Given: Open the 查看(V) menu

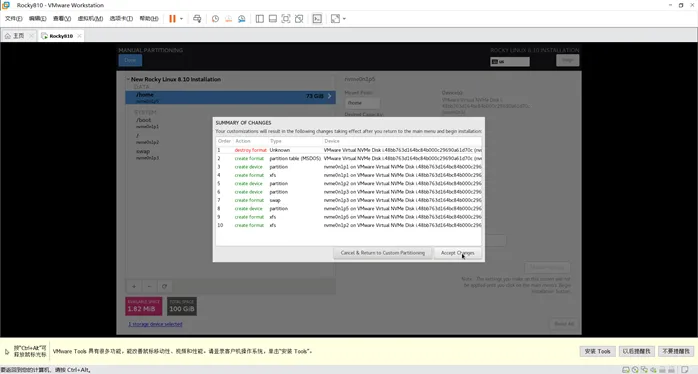Looking at the screenshot, I should pos(62,18).
